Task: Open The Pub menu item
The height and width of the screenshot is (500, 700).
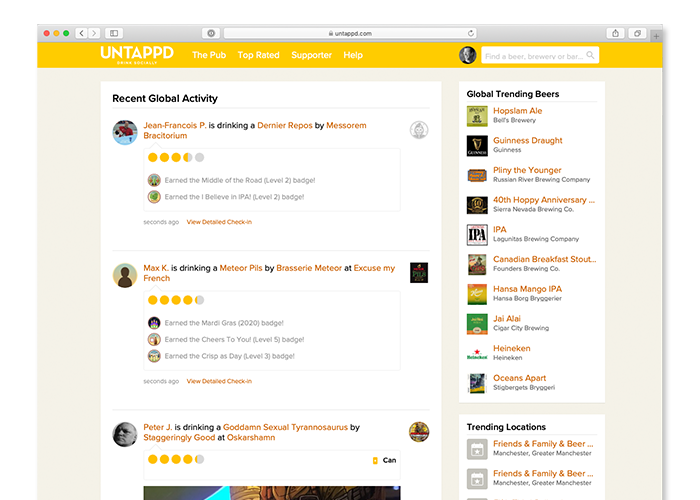Action: [x=209, y=55]
